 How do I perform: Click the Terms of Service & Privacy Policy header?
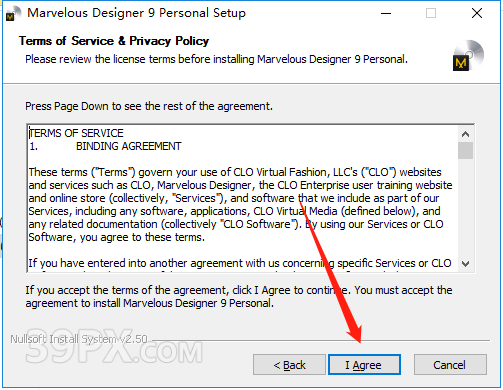pos(114,41)
